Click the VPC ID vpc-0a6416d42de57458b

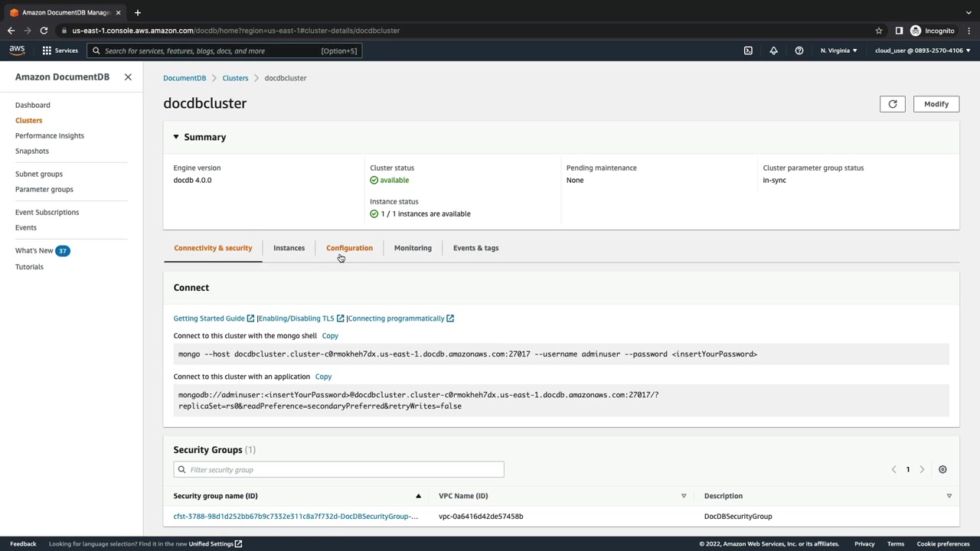(481, 517)
